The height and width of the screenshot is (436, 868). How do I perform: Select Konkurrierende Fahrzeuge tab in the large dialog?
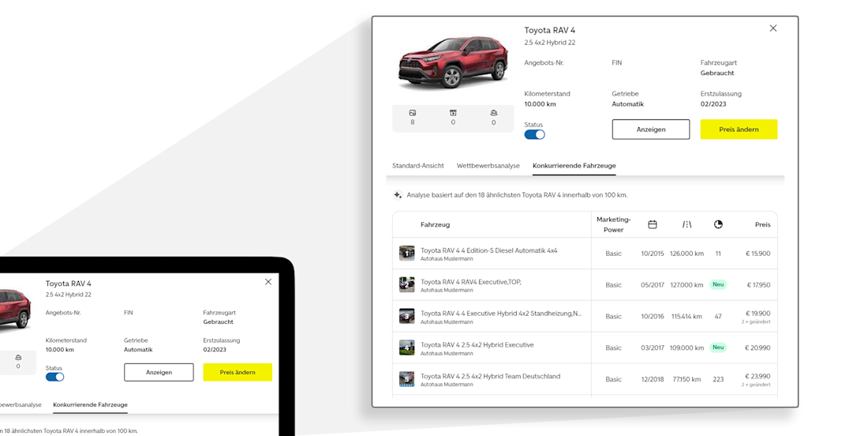pos(574,166)
